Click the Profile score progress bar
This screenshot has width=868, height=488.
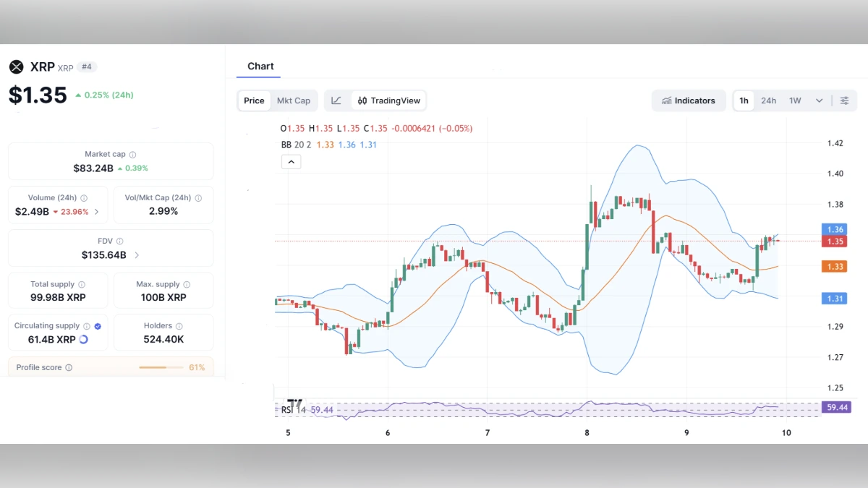point(161,367)
